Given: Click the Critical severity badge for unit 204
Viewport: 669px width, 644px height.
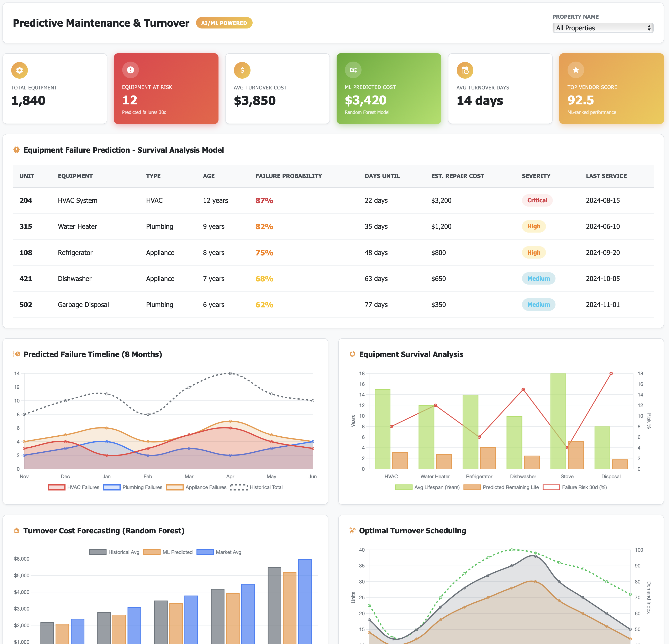Looking at the screenshot, I should (x=537, y=201).
